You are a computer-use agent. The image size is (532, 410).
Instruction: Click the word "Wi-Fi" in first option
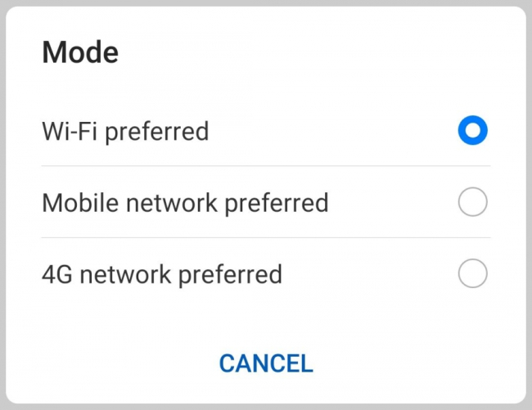click(x=70, y=130)
